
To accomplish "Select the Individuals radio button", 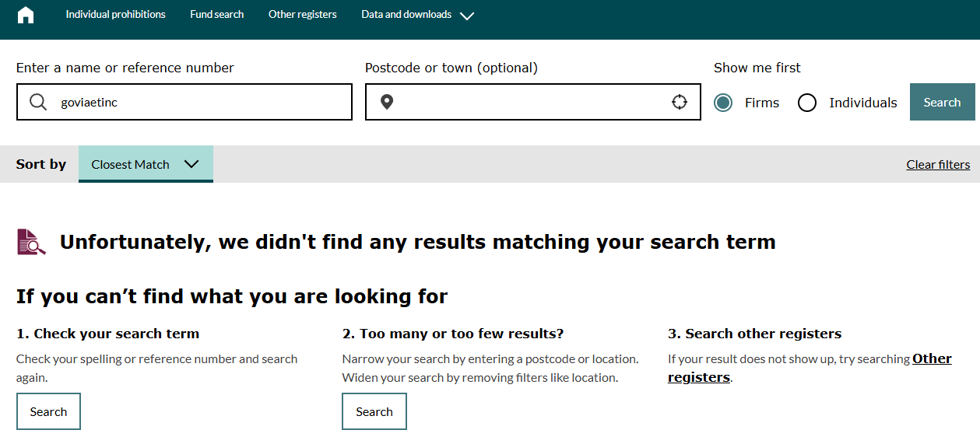I will point(807,103).
